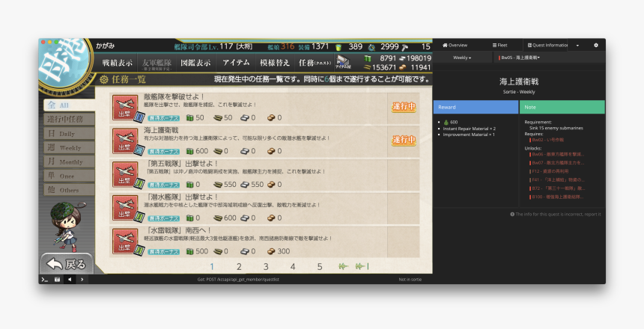This screenshot has width=644, height=329.
Task: Open the developer console icon in status bar
Action: 45,280
